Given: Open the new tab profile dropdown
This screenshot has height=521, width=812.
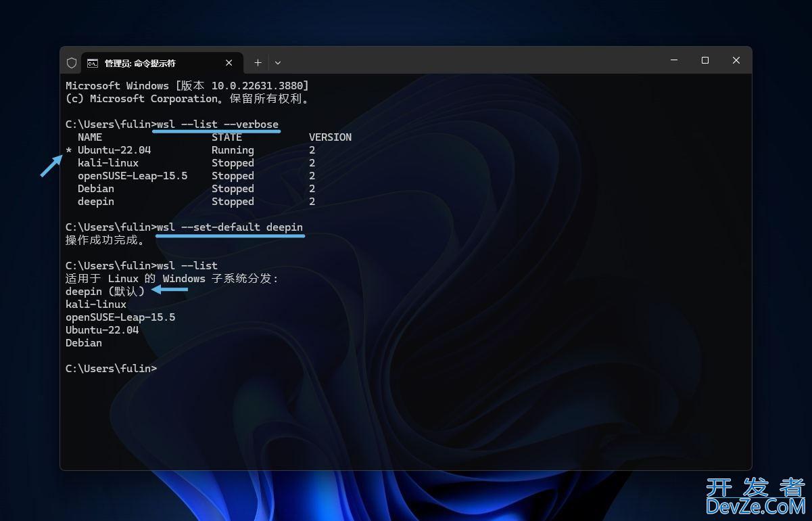Looking at the screenshot, I should tap(277, 63).
